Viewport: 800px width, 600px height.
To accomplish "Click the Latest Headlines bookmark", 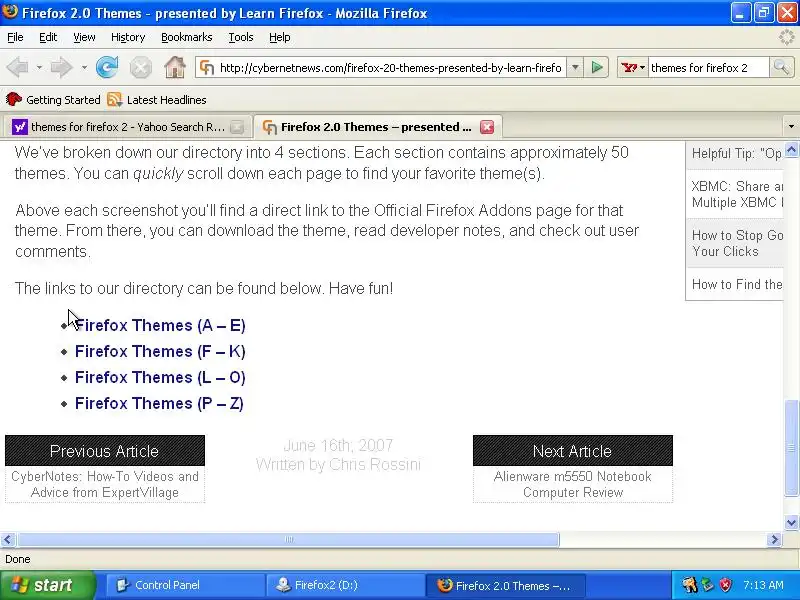I will (157, 99).
